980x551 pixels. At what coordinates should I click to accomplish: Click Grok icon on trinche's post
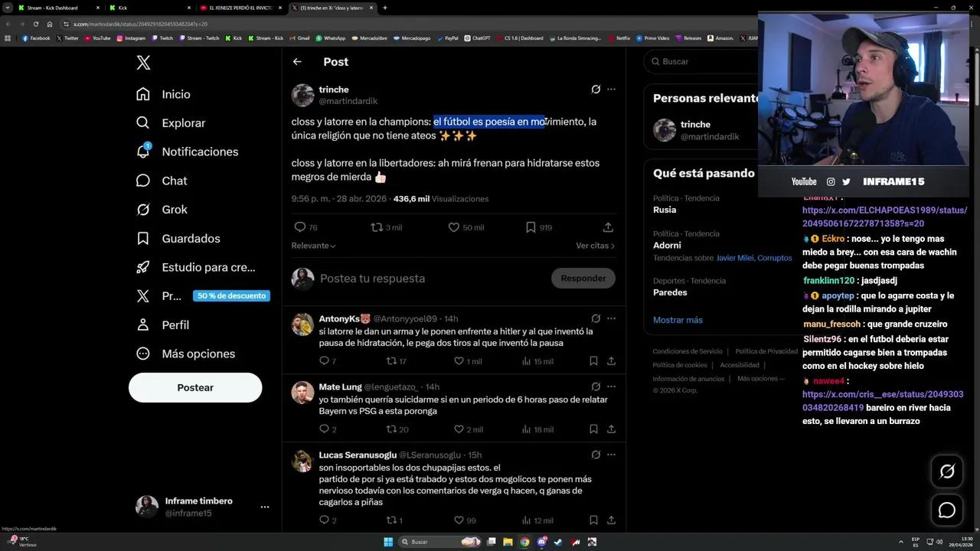596,90
